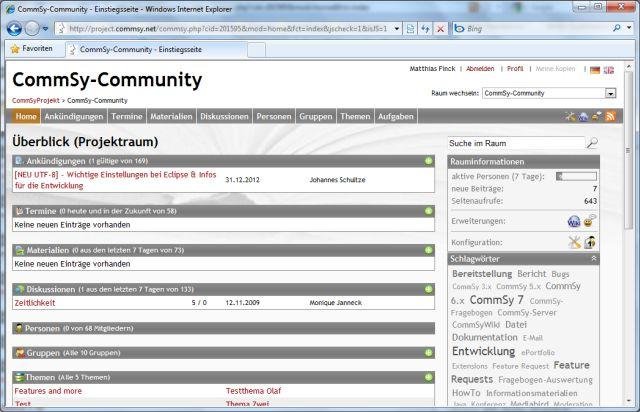Open CommSyProjekt breadcrumb link
Viewport: 640px width, 412px height.
coord(36,100)
